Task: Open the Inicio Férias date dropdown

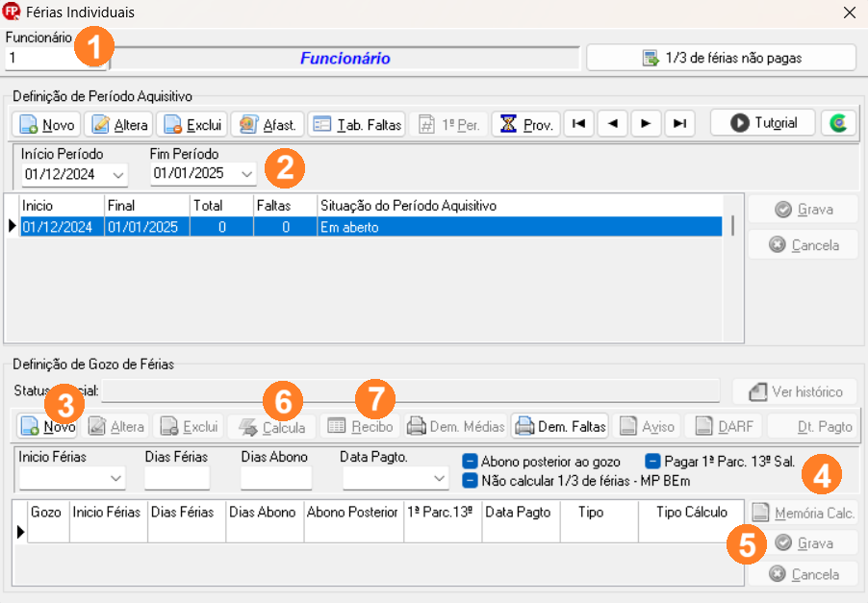Action: coord(115,478)
